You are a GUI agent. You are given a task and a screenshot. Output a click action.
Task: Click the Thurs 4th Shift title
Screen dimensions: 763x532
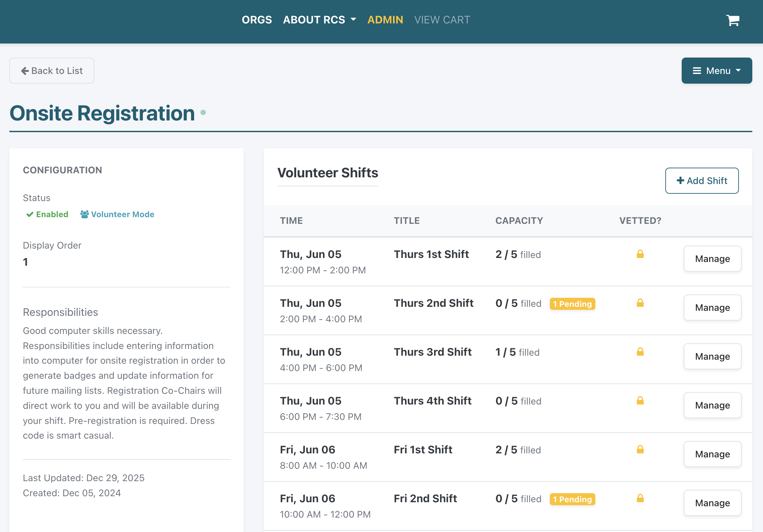pyautogui.click(x=432, y=401)
